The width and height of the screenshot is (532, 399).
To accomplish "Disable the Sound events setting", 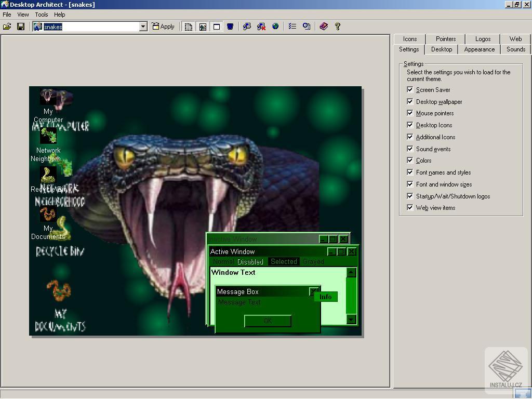I will pyautogui.click(x=410, y=149).
